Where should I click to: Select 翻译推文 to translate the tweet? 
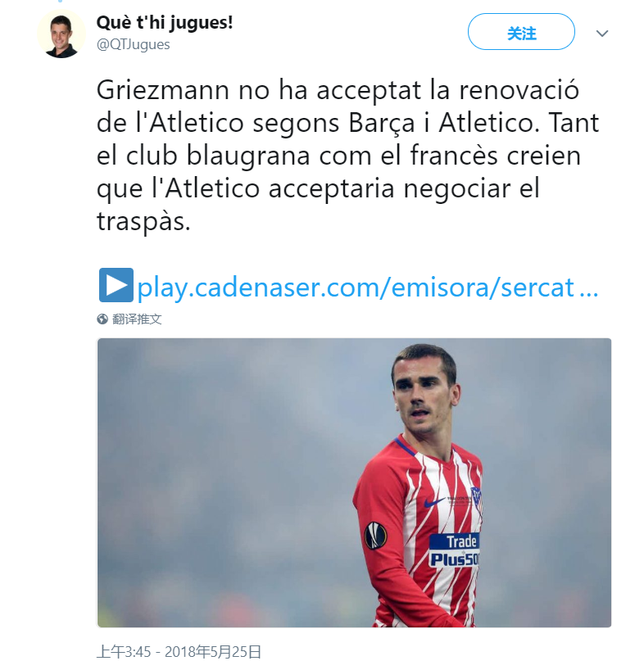click(137, 319)
